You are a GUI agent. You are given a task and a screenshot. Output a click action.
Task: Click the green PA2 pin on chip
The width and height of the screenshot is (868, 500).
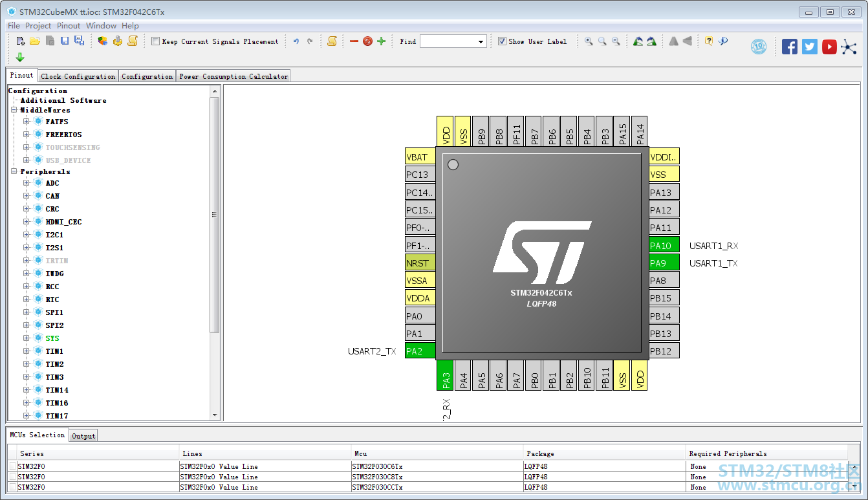[x=420, y=351]
